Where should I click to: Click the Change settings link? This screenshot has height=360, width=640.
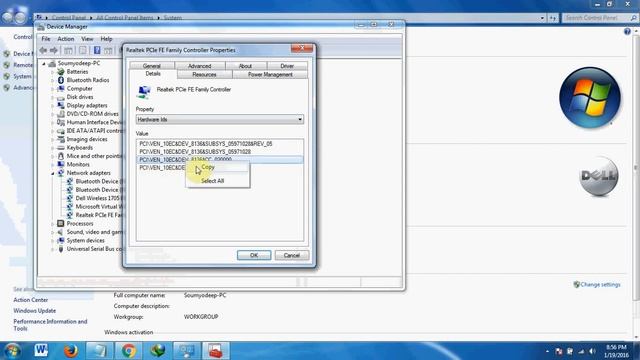click(x=600, y=284)
